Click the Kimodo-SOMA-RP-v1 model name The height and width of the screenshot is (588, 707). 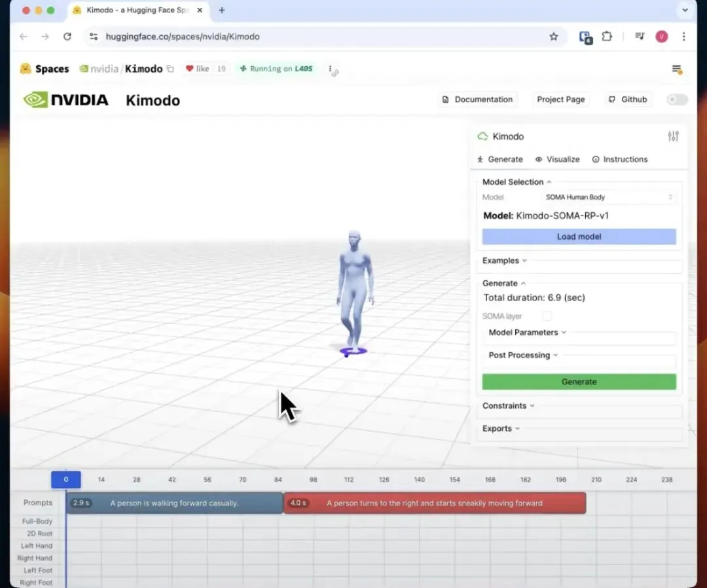[562, 215]
